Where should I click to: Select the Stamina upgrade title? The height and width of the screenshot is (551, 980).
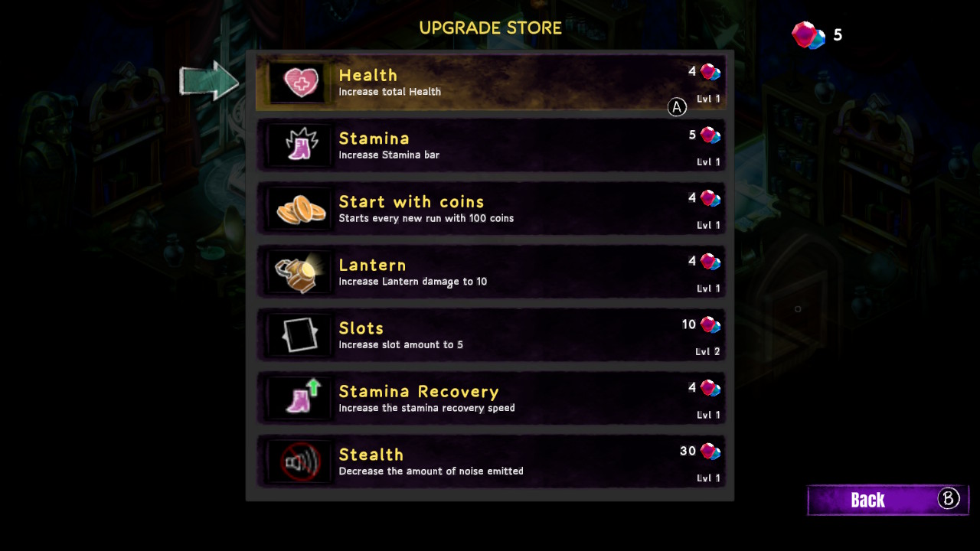(x=374, y=139)
